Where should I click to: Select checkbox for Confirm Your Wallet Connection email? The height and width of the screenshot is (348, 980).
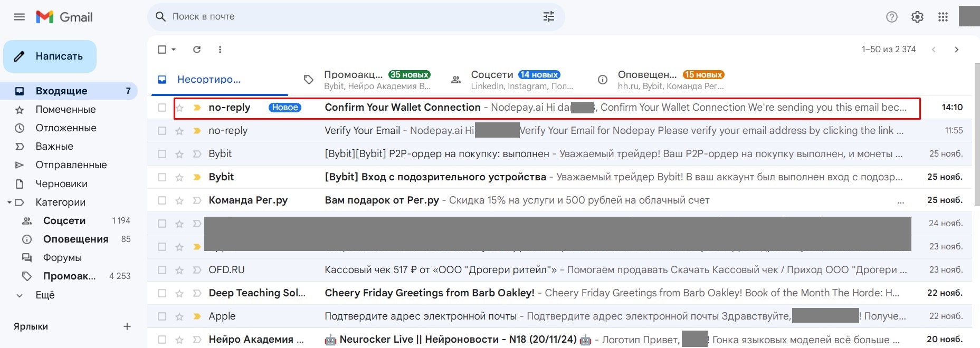coord(162,108)
